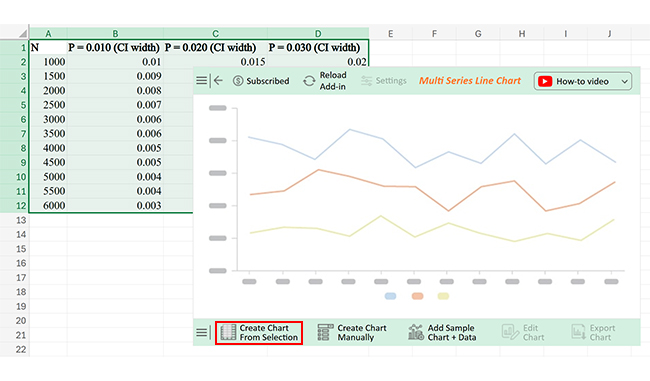Reload the add-in

click(325, 81)
